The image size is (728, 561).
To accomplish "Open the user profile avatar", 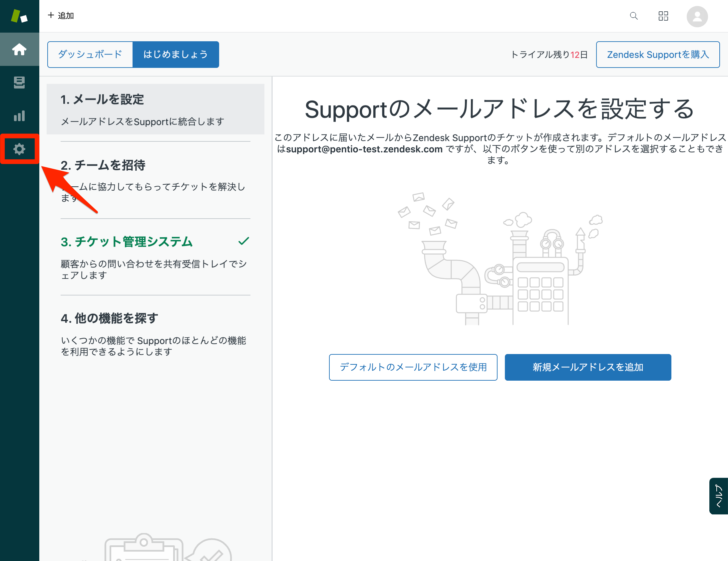I will (697, 16).
